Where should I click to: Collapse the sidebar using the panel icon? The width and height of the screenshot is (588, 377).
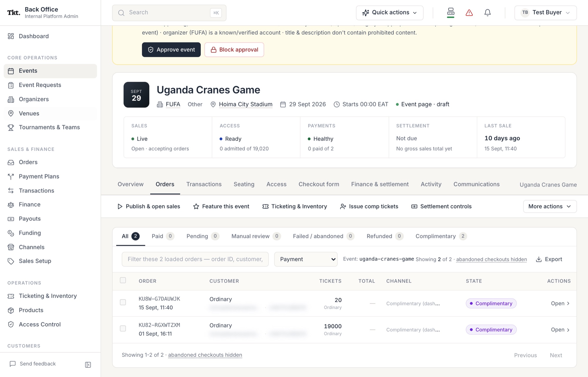[x=88, y=365]
